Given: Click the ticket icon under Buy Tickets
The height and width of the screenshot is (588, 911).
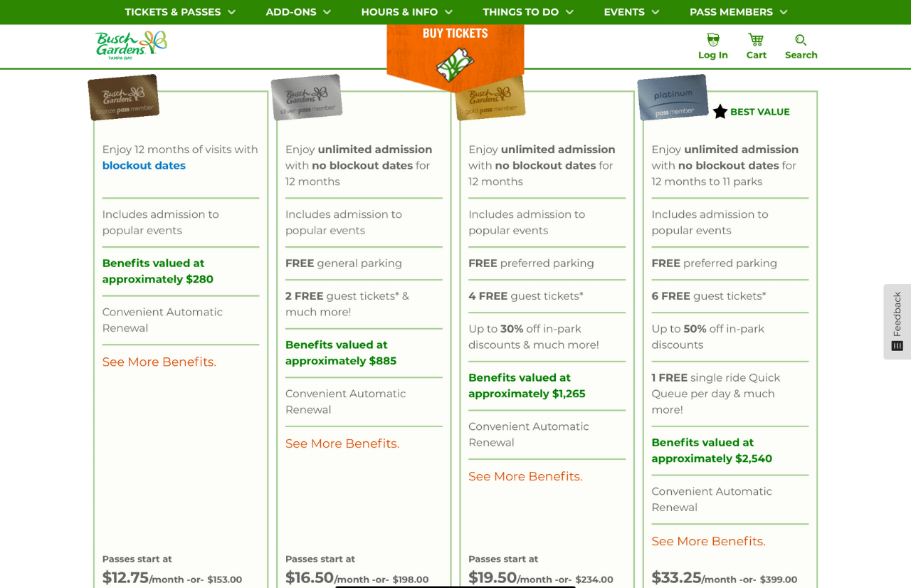Looking at the screenshot, I should tap(455, 64).
